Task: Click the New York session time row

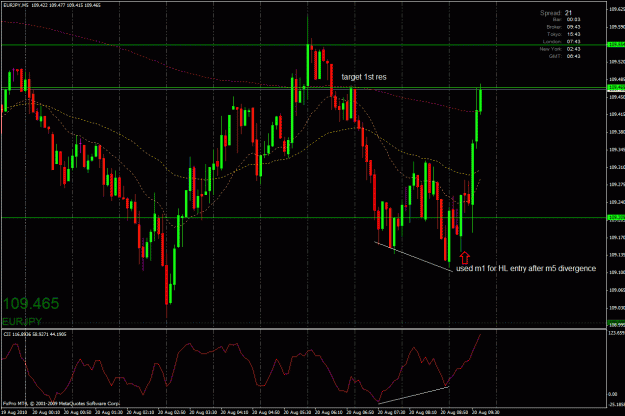Action: point(560,49)
